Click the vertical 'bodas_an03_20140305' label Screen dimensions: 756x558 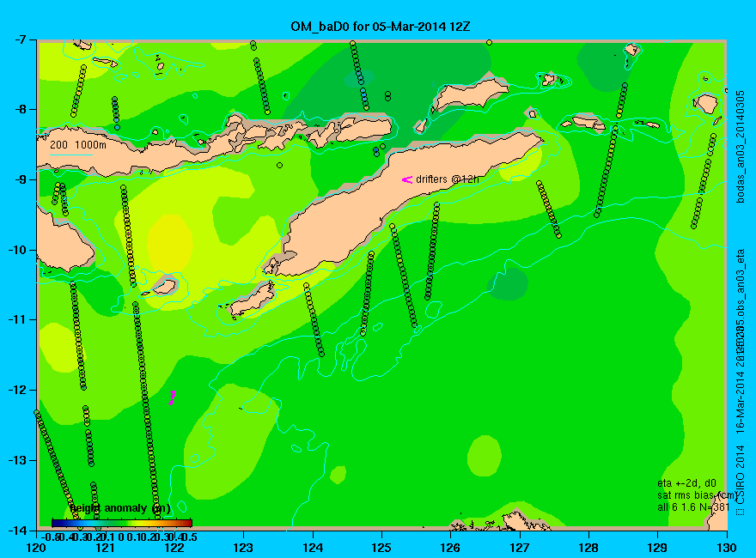740,147
